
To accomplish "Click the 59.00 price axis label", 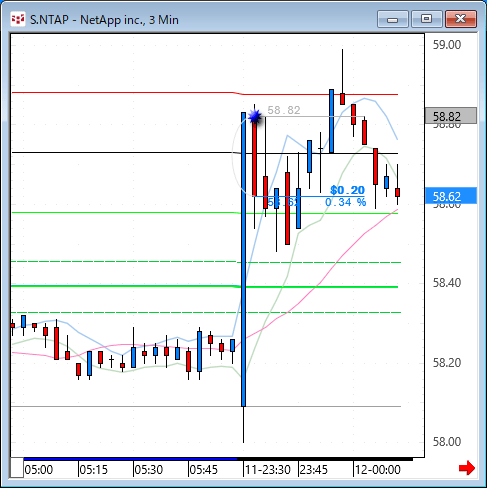I will 447,45.
